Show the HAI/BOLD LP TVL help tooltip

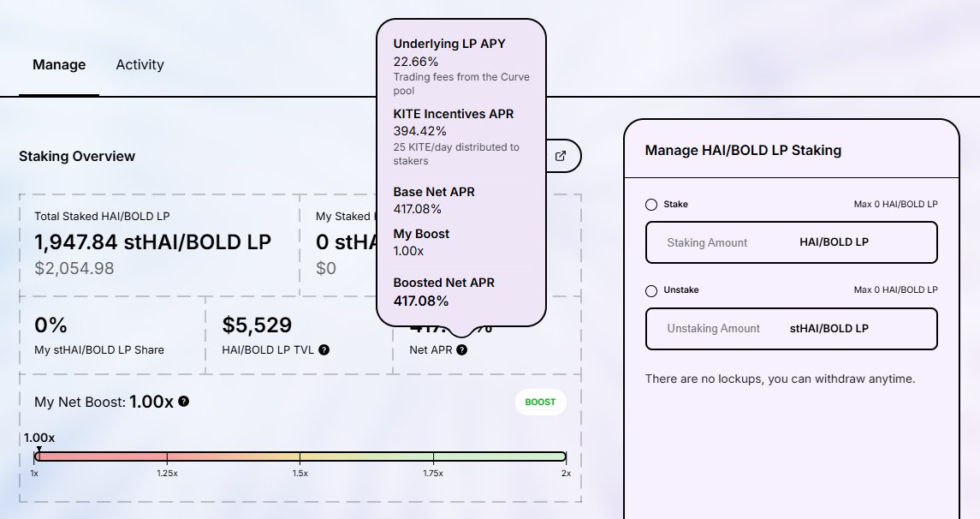pyautogui.click(x=324, y=350)
